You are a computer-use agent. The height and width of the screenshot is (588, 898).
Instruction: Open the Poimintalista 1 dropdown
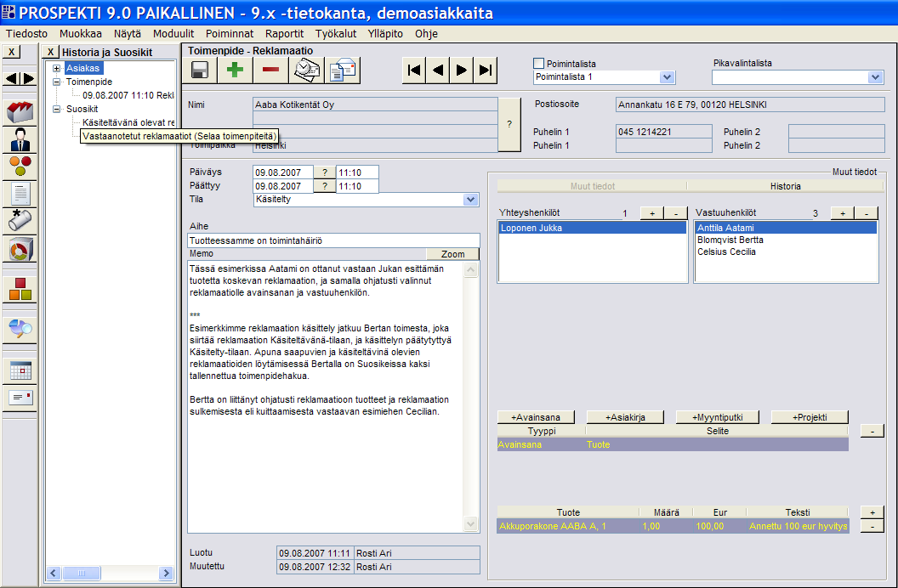[667, 77]
